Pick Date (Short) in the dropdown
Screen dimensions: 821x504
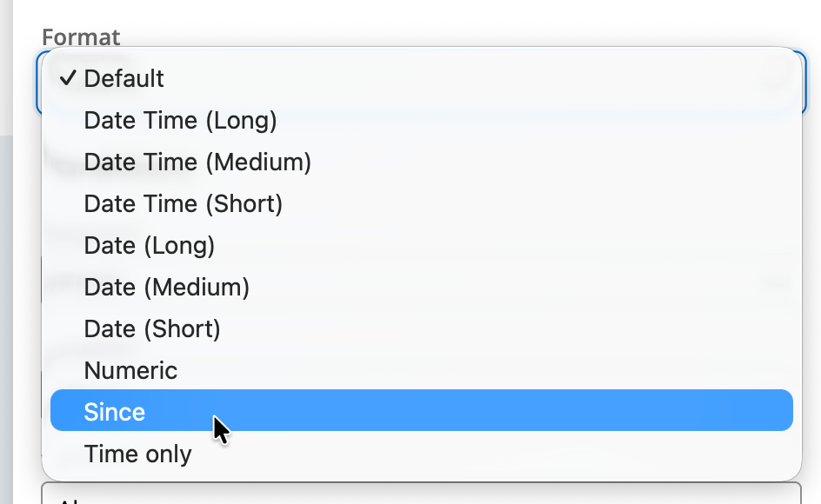[x=152, y=328]
